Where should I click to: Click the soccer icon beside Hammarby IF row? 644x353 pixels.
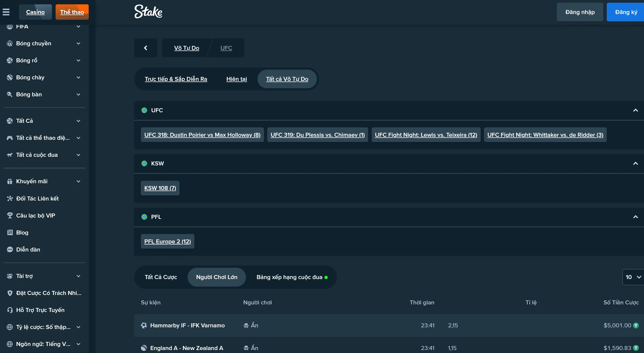(144, 325)
